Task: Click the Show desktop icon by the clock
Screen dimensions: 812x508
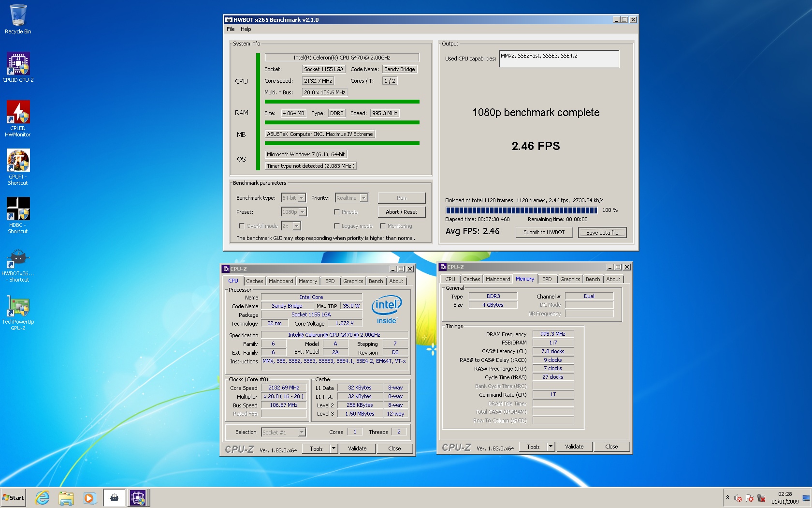Action: 806,498
